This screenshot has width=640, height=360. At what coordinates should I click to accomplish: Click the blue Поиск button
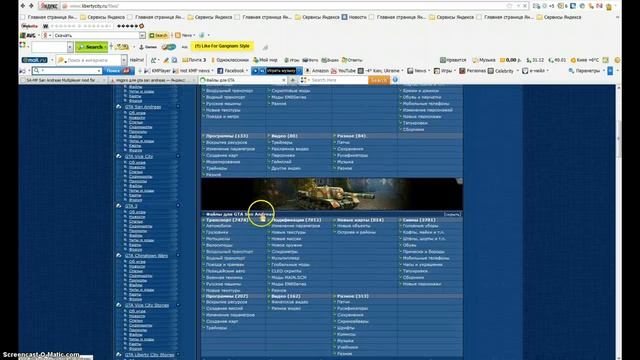pyautogui.click(x=118, y=71)
